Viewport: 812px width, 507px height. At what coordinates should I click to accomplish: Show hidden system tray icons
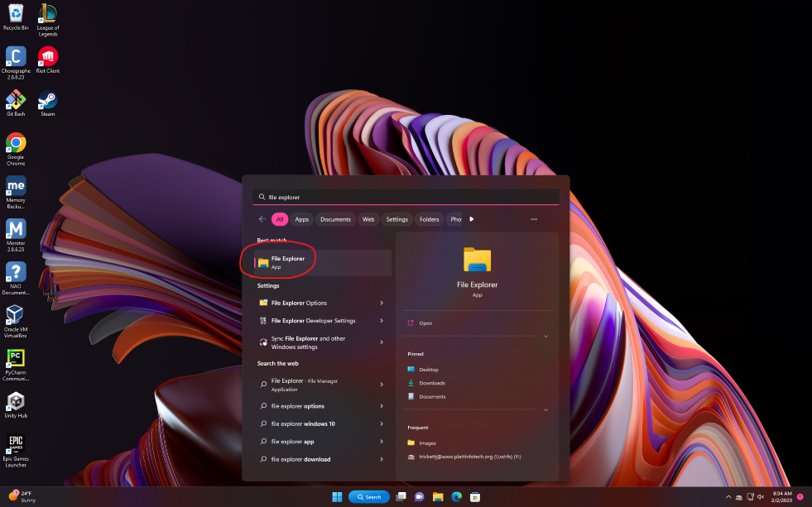pyautogui.click(x=728, y=497)
